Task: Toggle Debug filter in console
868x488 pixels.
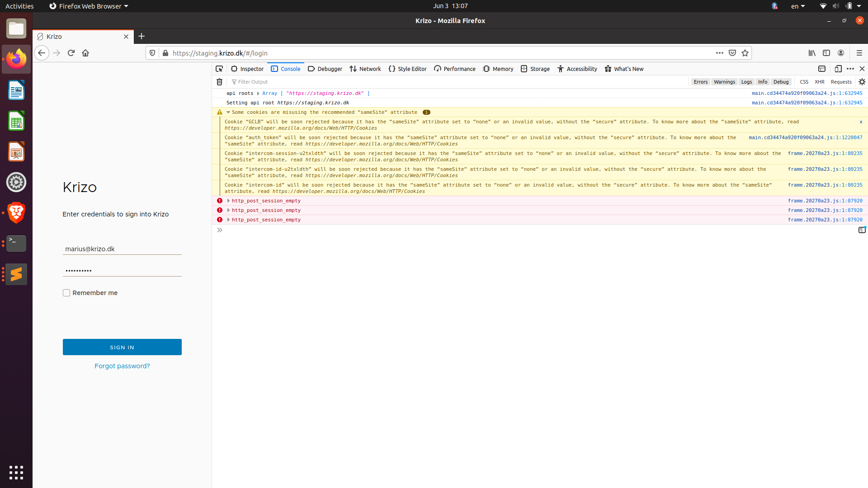Action: tap(781, 82)
